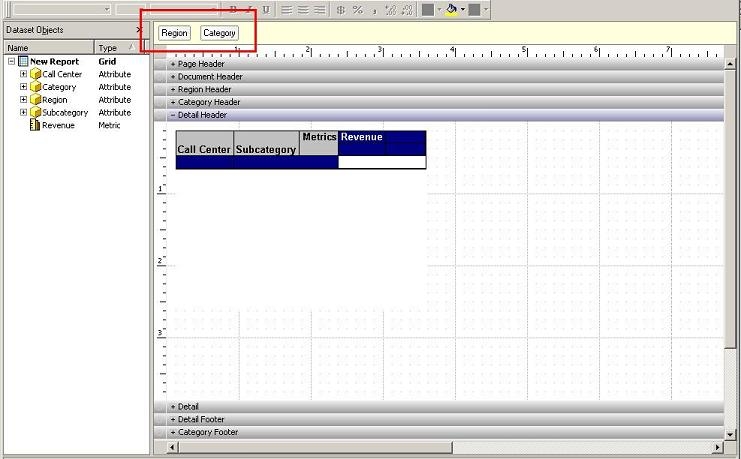
Task: Click the Category grouping field button
Action: click(x=219, y=33)
